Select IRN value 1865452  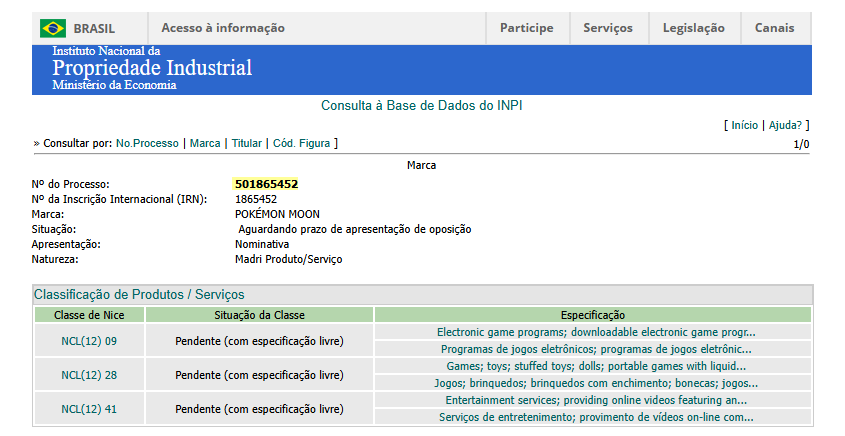click(256, 199)
